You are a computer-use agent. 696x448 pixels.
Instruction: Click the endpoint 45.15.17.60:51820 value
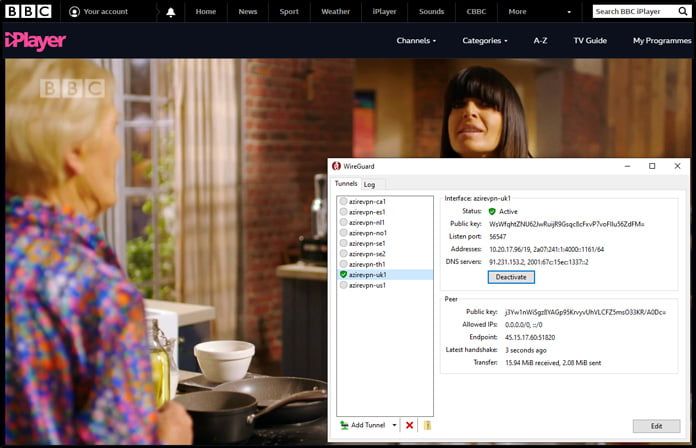click(x=530, y=337)
